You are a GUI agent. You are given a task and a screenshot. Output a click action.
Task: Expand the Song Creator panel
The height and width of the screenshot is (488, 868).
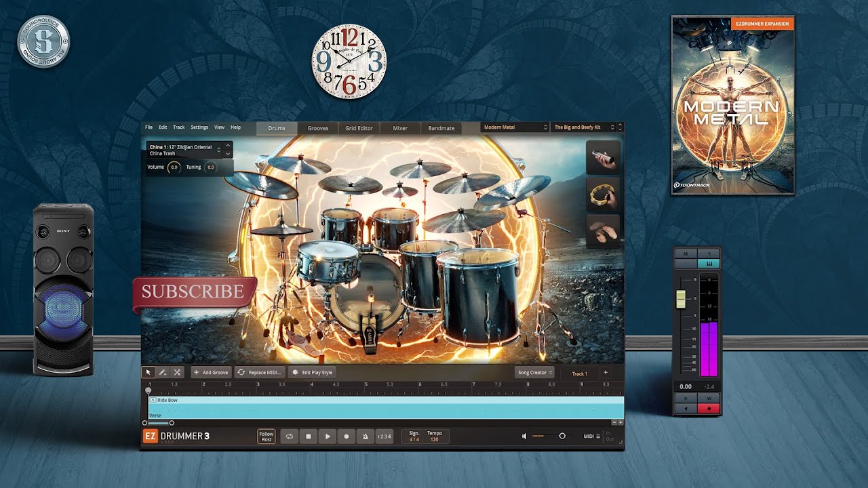pyautogui.click(x=535, y=372)
